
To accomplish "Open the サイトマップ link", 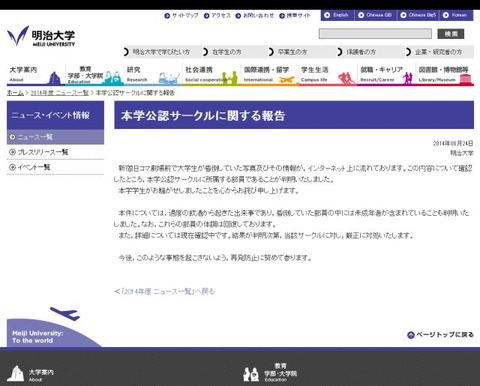I will click(181, 15).
